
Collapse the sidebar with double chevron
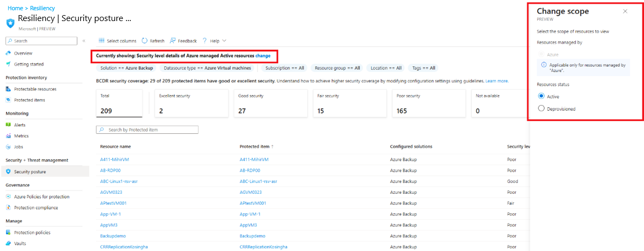coord(84,40)
